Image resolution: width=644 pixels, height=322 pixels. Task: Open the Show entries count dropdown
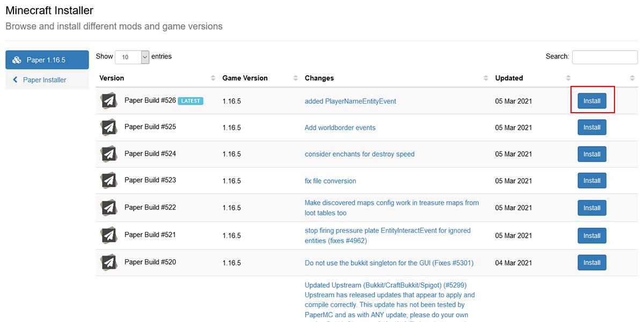[x=132, y=57]
